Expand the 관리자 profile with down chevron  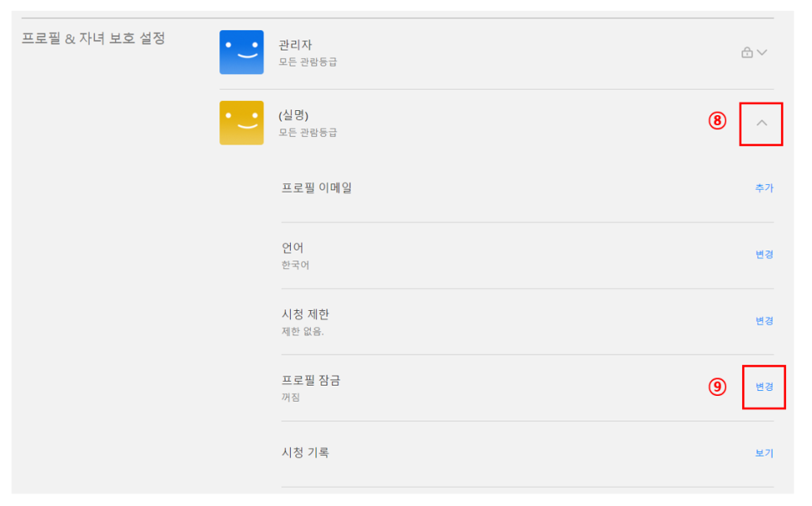click(762, 53)
